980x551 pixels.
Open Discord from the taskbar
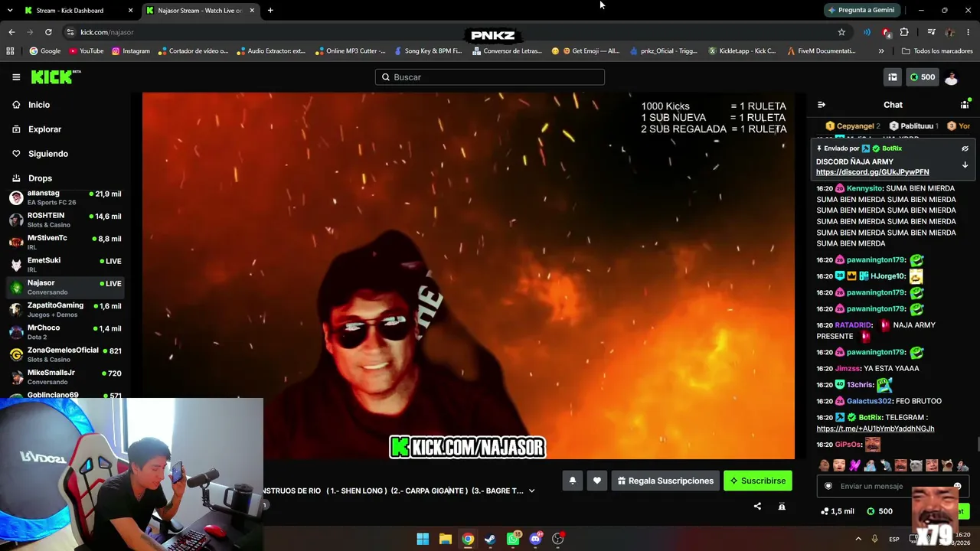pyautogui.click(x=535, y=539)
